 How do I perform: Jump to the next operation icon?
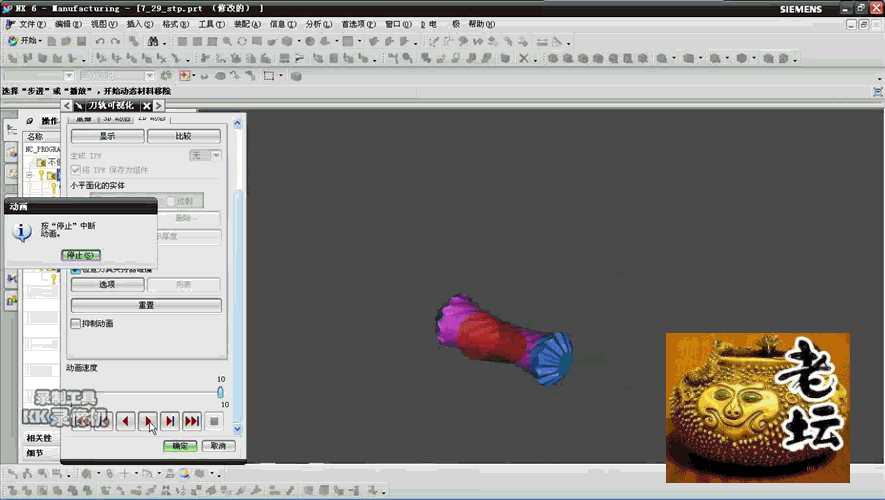[x=192, y=421]
